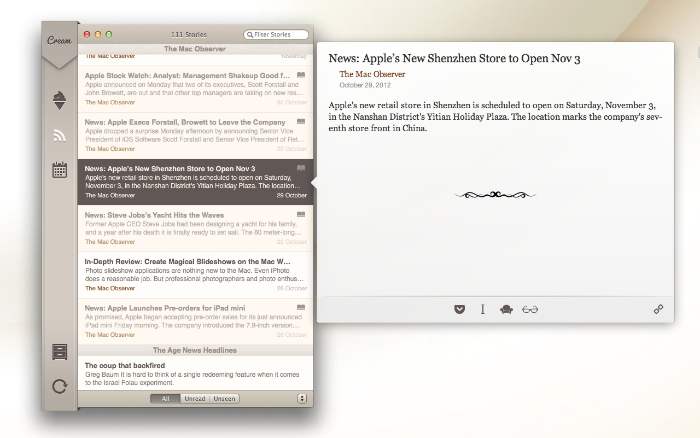
Task: Refresh feeds with circular arrow icon
Action: [x=59, y=386]
